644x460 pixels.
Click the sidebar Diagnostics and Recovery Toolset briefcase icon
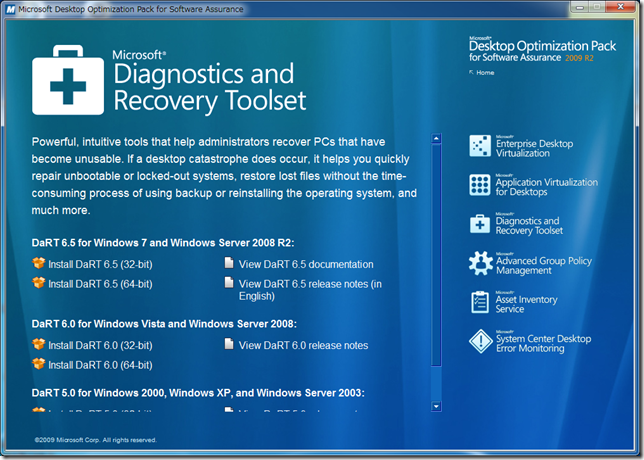pyautogui.click(x=480, y=224)
